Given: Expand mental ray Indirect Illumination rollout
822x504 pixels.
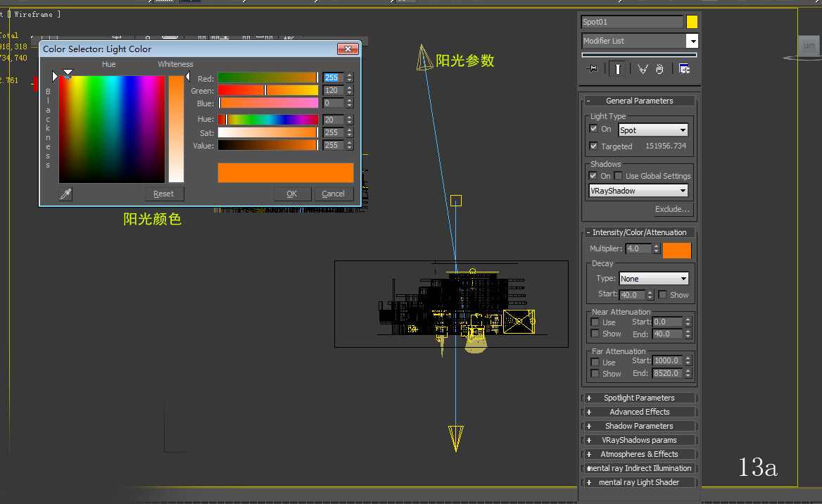Looking at the screenshot, I should coord(640,468).
